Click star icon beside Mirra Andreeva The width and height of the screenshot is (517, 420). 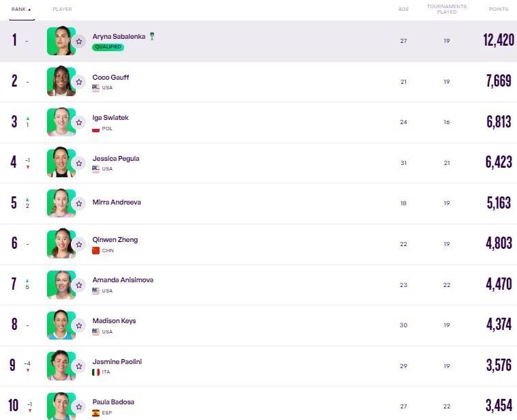[x=78, y=203]
